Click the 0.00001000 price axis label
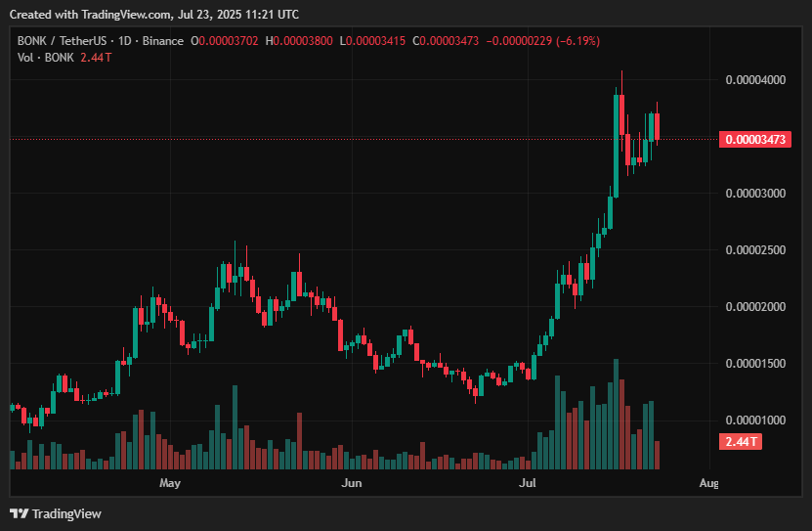The image size is (812, 531). (755, 420)
